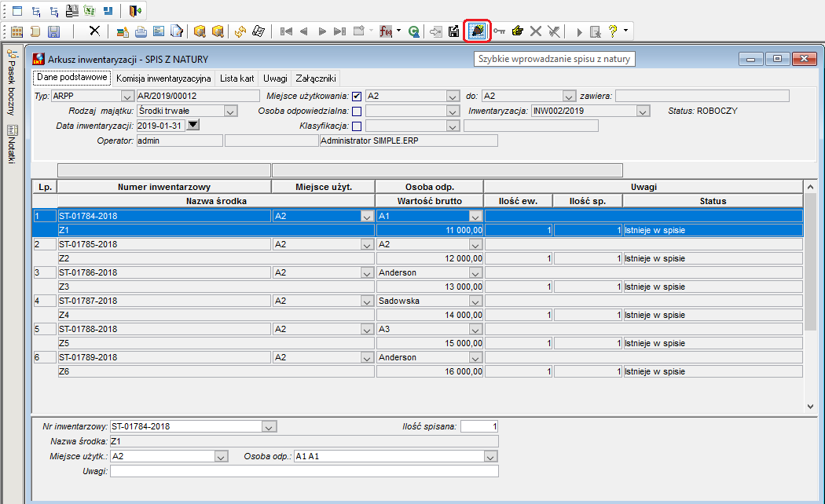Image resolution: width=825 pixels, height=504 pixels.
Task: Enable the Klasyfikacja checkbox
Action: [357, 126]
